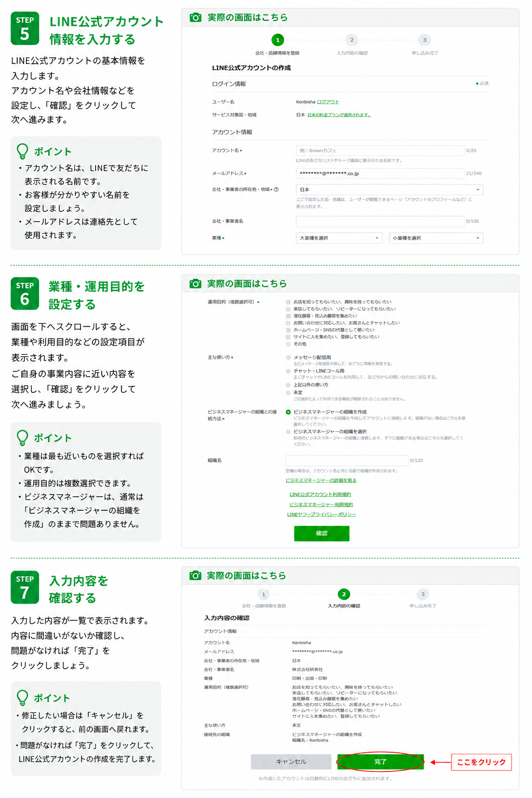Image resolution: width=532 pixels, height=798 pixels.
Task: Tick the 潜在顧客・見込み顧客を集めたい checkbox
Action: coord(288,316)
